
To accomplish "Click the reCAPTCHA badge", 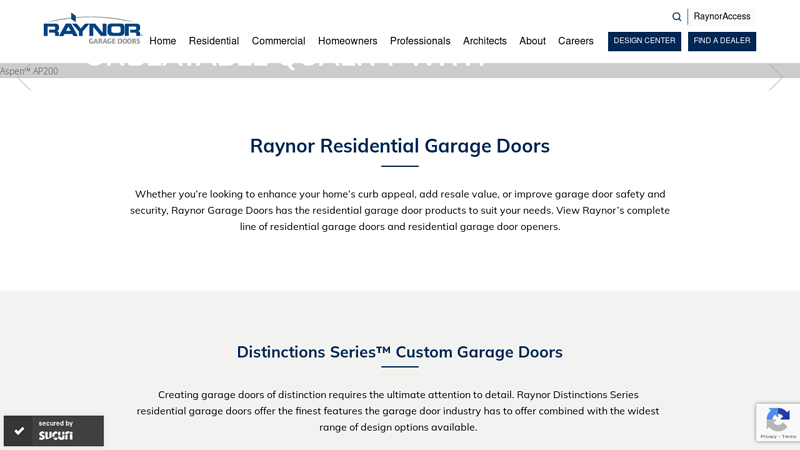I will [x=778, y=422].
